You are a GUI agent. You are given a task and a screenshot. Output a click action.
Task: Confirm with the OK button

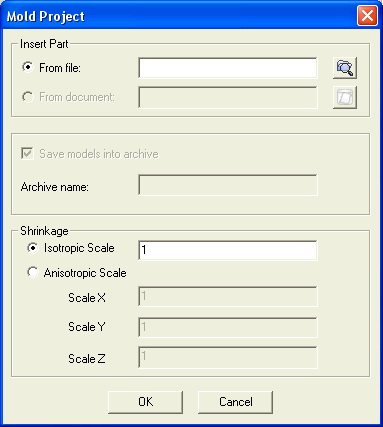tap(145, 402)
